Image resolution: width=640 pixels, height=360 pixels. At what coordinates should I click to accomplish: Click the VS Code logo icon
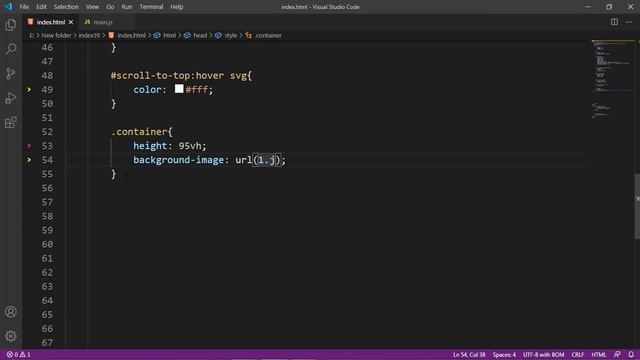pyautogui.click(x=9, y=7)
